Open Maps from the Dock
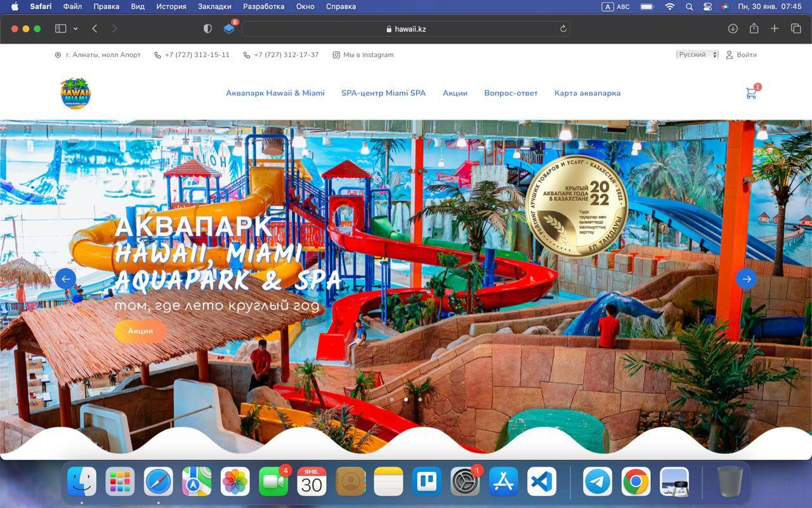The height and width of the screenshot is (508, 812). (197, 482)
